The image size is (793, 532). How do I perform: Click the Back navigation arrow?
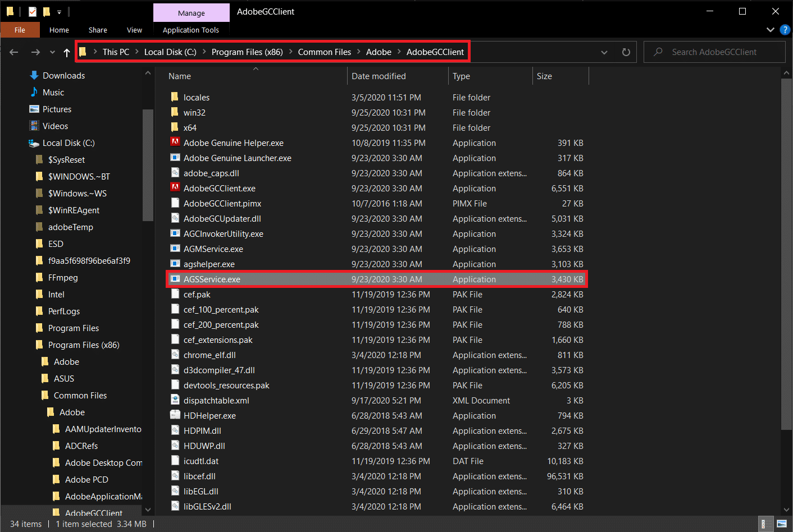point(14,52)
